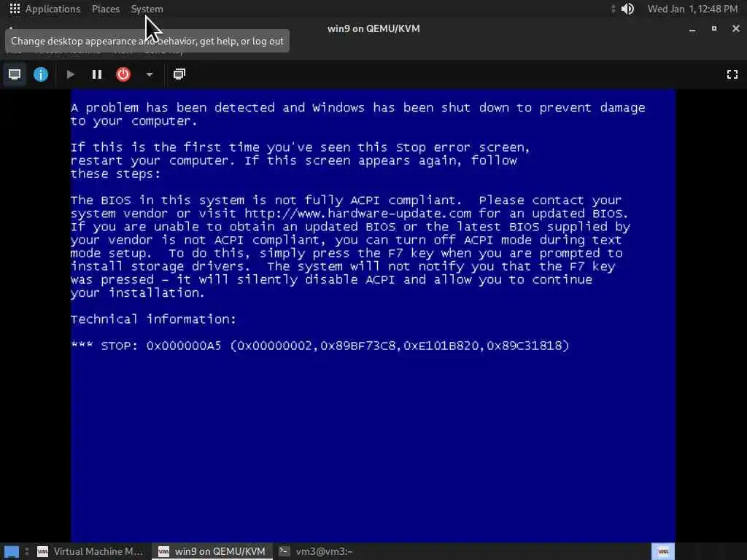This screenshot has height=560, width=747.
Task: Open the Places menu
Action: coord(106,9)
